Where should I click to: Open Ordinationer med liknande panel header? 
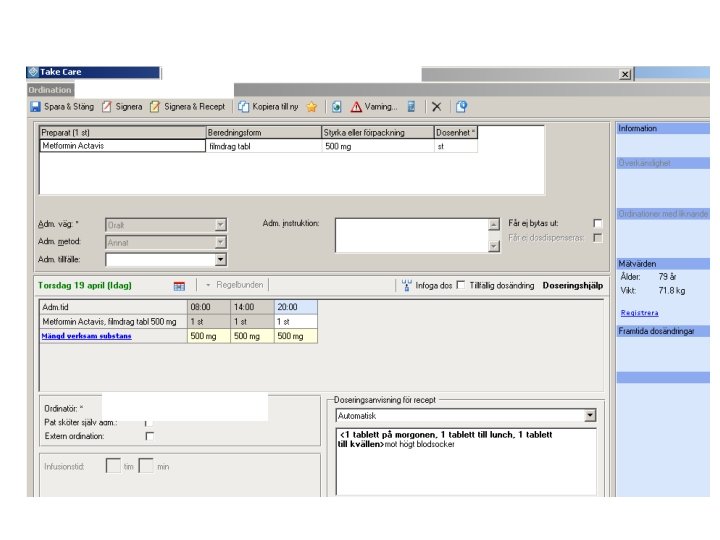pos(663,214)
